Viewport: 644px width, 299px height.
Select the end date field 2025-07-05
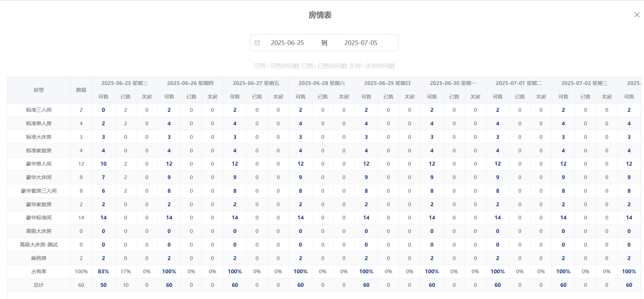pos(361,43)
